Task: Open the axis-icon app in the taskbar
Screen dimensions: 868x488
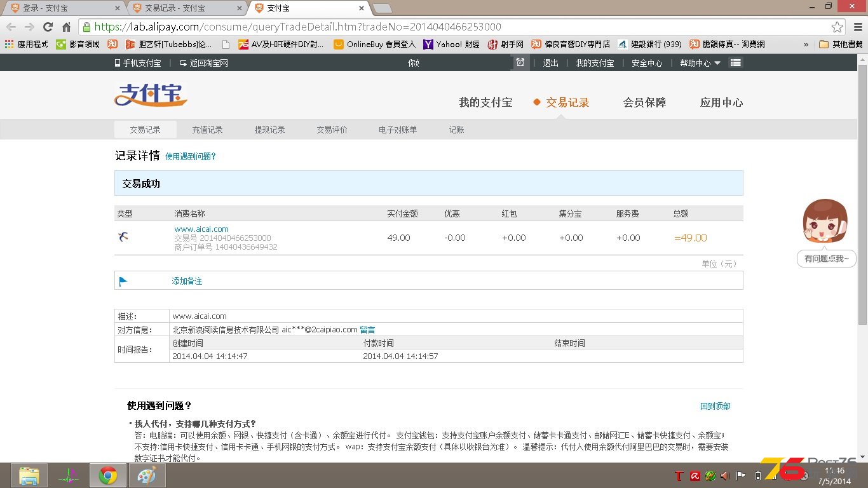Action: point(69,475)
